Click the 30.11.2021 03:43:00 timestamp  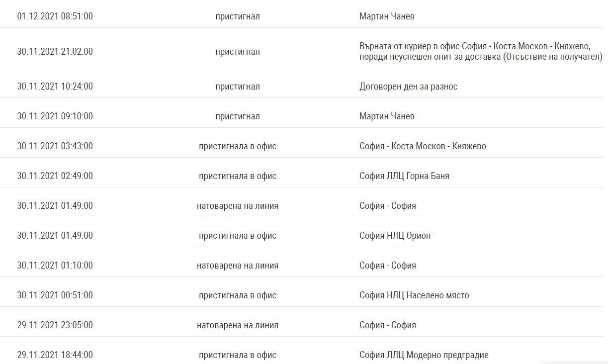click(x=55, y=146)
